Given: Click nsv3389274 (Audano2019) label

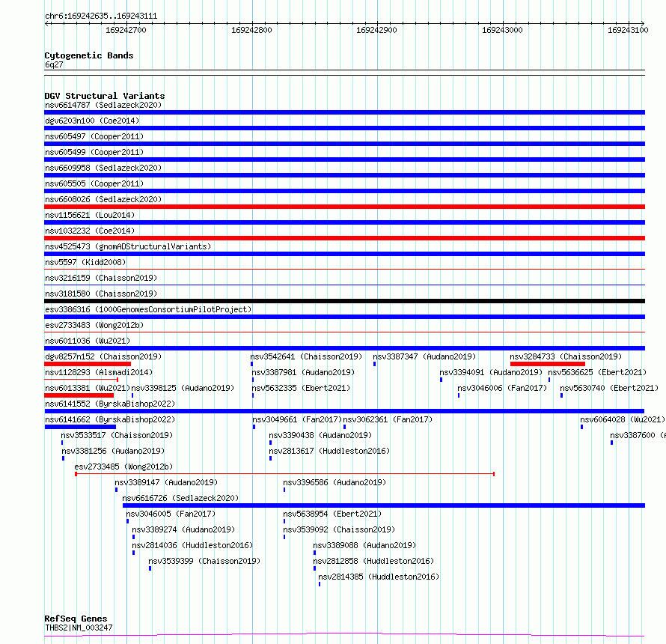Looking at the screenshot, I should pos(183,529).
